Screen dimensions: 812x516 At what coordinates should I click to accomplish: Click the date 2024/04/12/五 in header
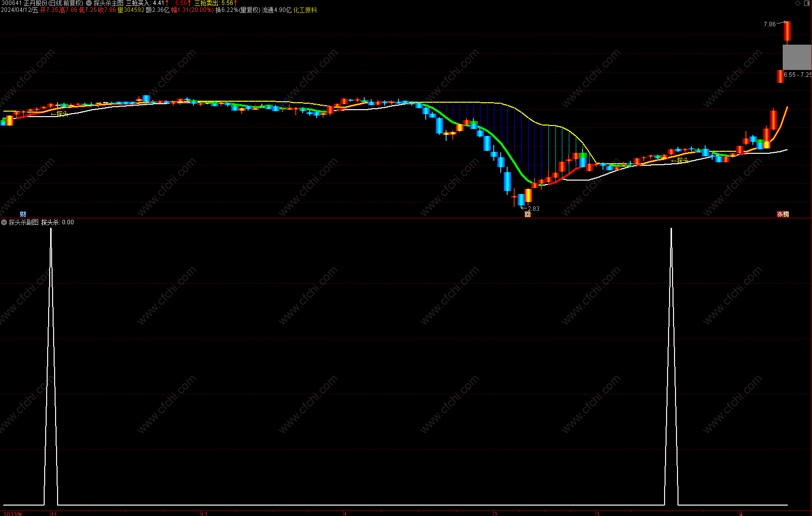(x=19, y=10)
